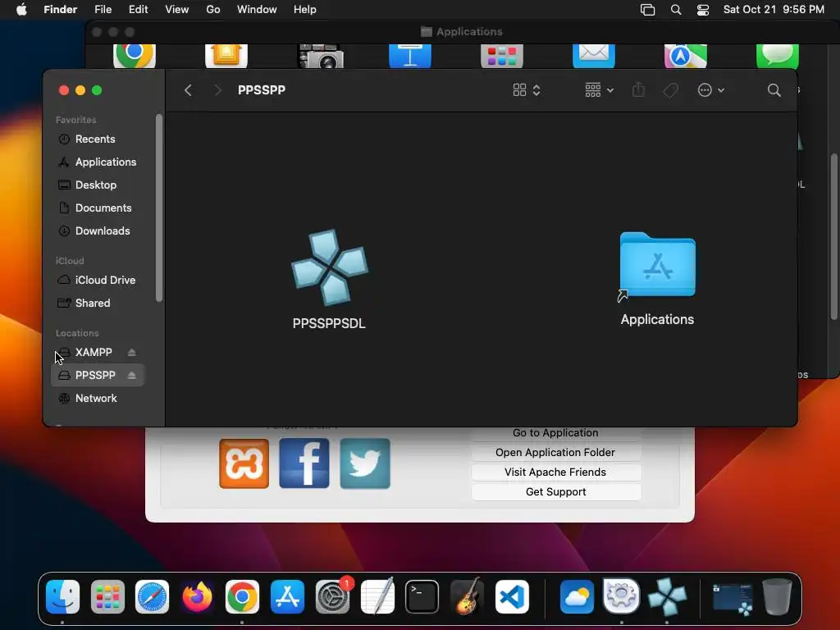
Task: Open Terminal from the Dock
Action: [422, 596]
